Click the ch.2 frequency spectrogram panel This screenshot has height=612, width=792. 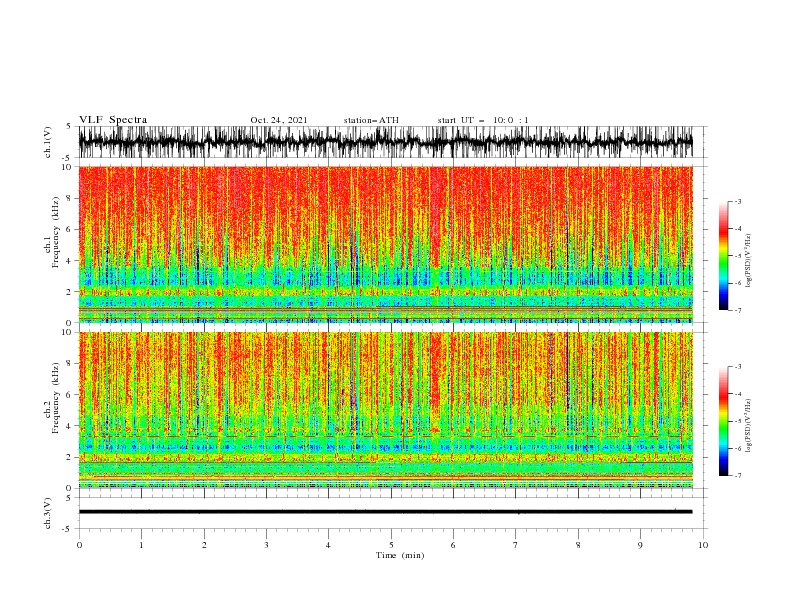(385, 410)
